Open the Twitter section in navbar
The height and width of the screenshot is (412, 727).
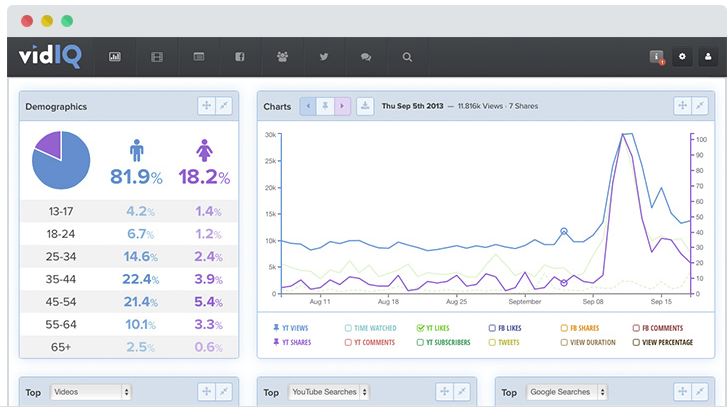click(x=324, y=58)
